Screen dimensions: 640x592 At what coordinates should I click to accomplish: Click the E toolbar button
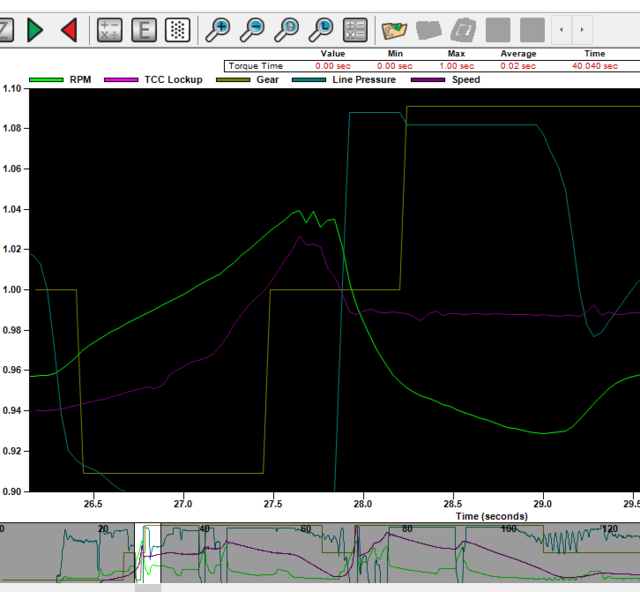tap(144, 30)
